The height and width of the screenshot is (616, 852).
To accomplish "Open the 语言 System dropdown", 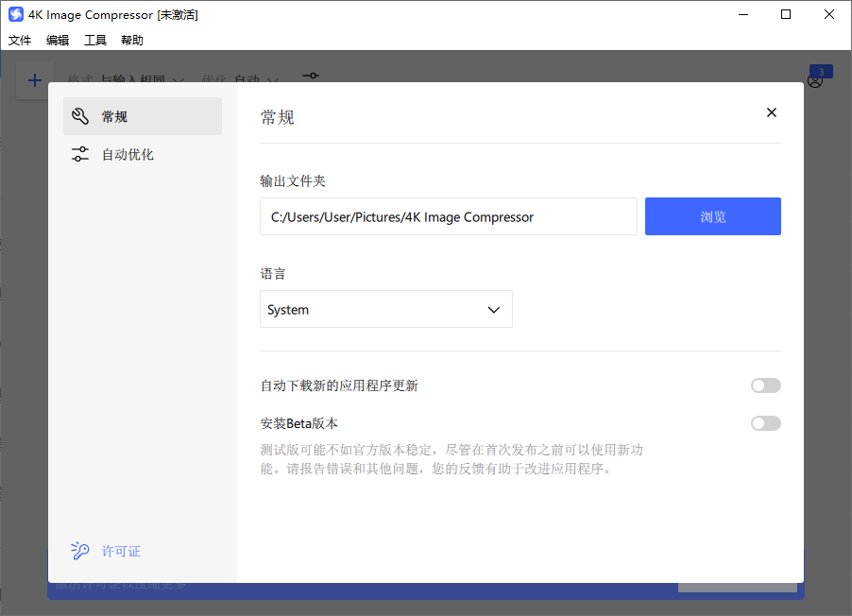I will (x=385, y=309).
